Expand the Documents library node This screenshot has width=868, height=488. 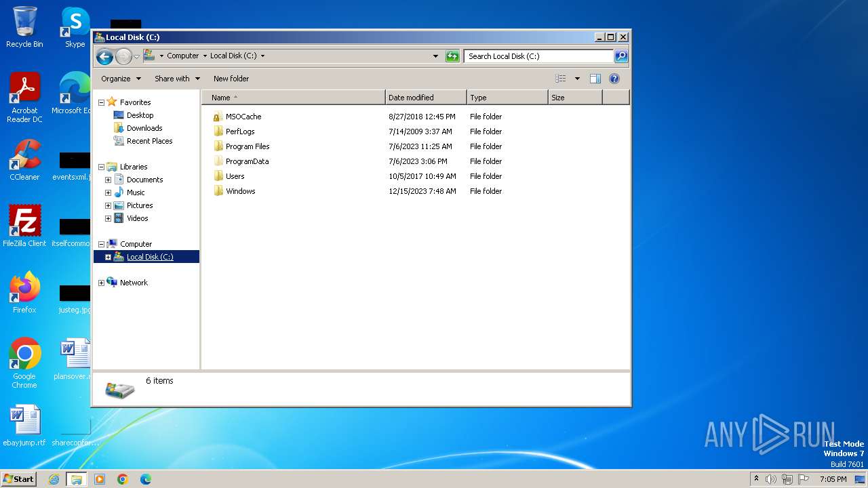point(108,180)
